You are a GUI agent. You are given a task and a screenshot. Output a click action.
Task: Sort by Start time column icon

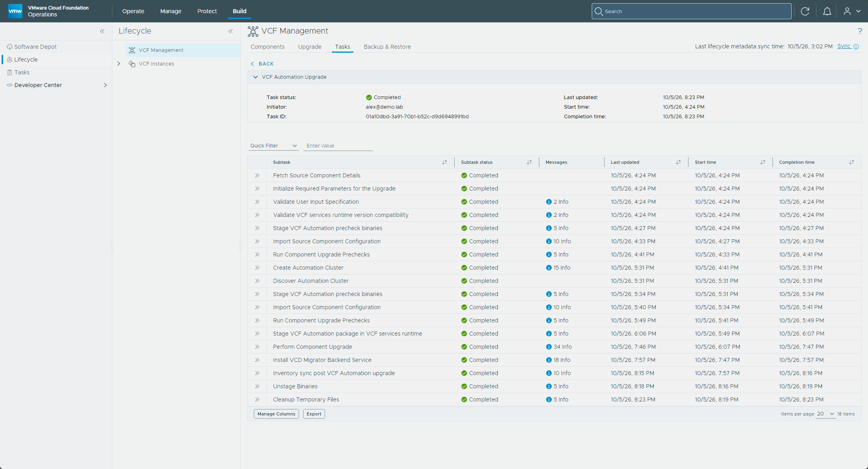[763, 162]
